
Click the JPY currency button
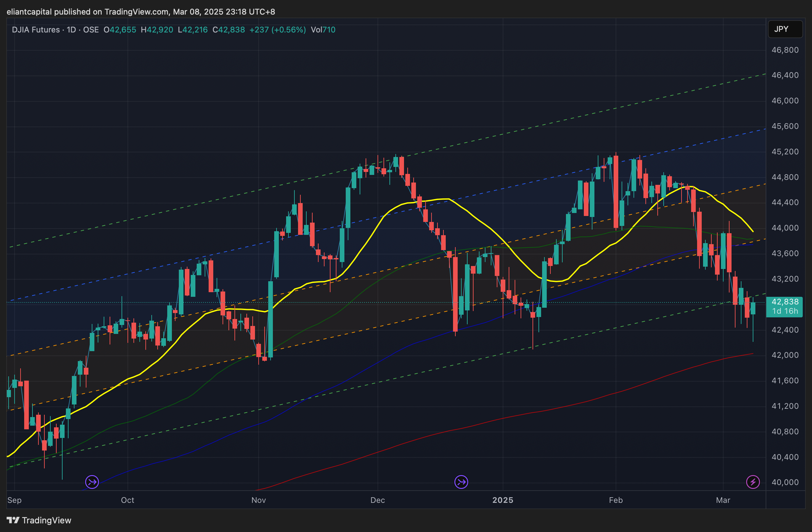tap(785, 29)
